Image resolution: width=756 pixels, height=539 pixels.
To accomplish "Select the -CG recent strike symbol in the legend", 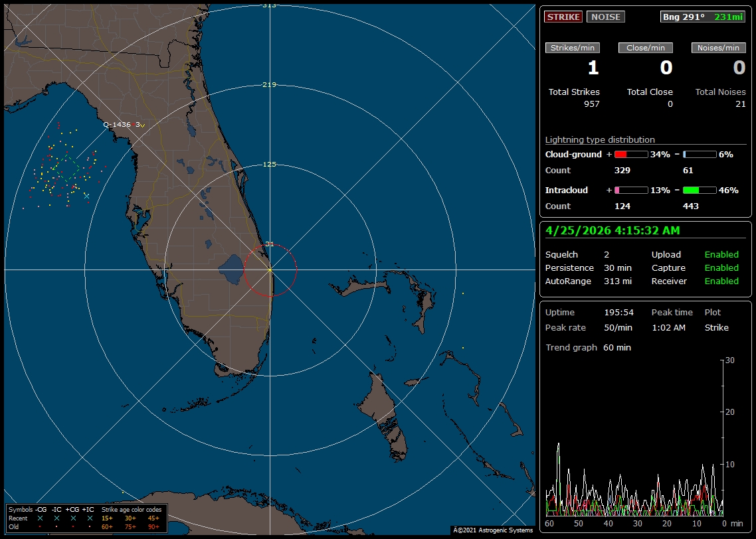I will [42, 517].
